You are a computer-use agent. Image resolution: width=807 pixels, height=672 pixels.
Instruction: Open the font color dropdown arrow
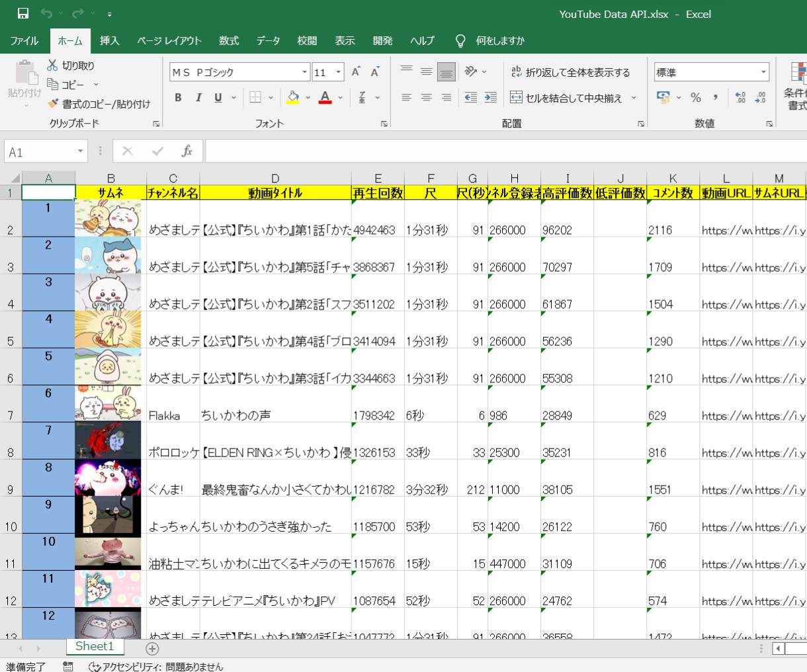pyautogui.click(x=340, y=97)
